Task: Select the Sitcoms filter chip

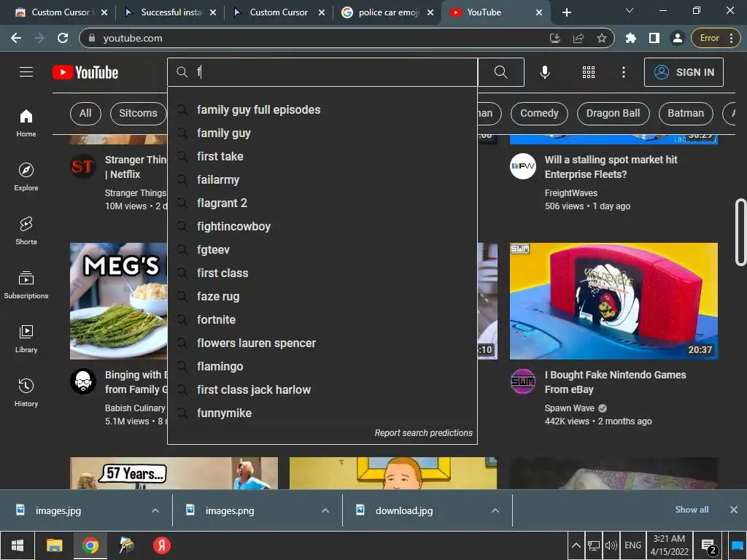Action: coord(138,113)
